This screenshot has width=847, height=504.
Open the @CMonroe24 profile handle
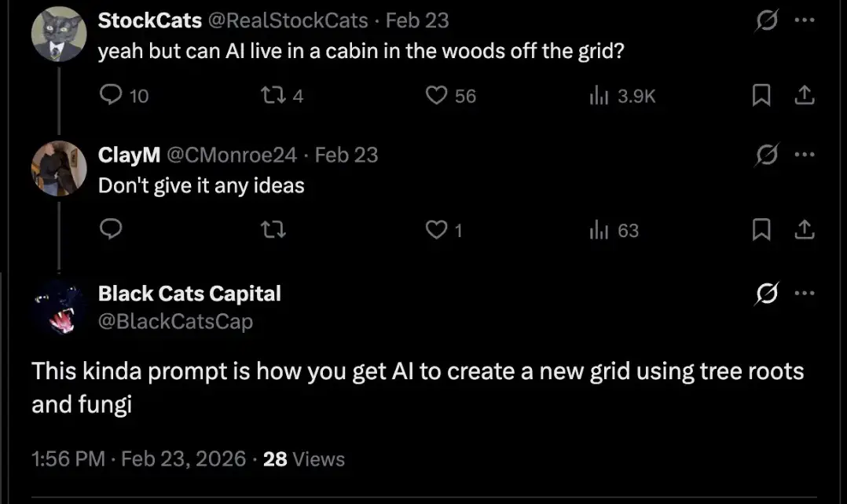coord(232,155)
